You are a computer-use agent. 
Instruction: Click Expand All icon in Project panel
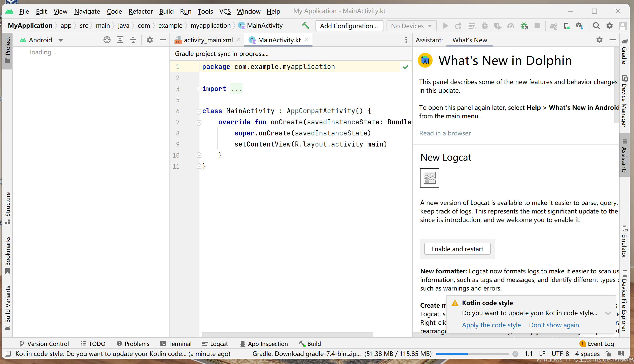[120, 40]
